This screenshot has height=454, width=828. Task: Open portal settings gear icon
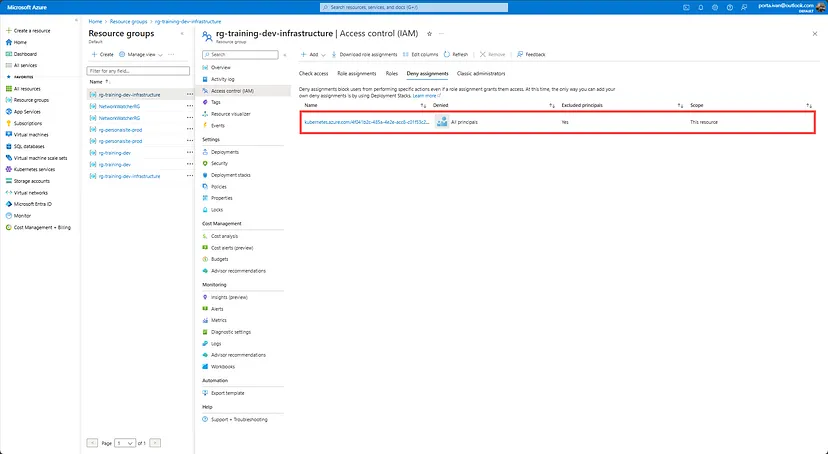(x=715, y=7)
